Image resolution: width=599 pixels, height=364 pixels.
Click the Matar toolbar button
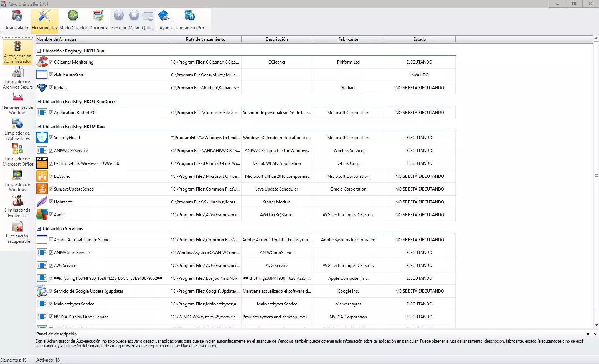[x=134, y=20]
